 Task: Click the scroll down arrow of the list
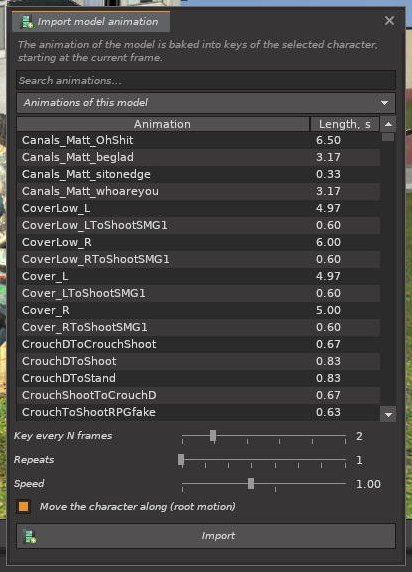pyautogui.click(x=388, y=414)
